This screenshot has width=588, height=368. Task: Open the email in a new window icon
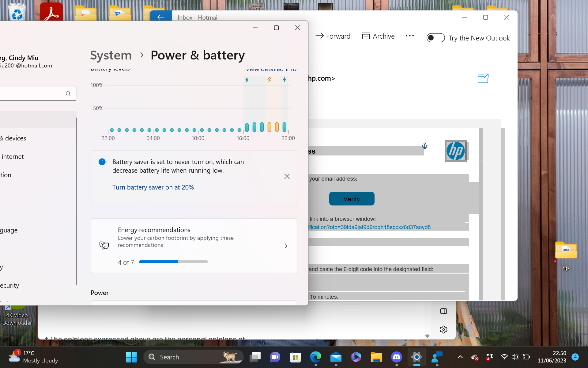[483, 78]
